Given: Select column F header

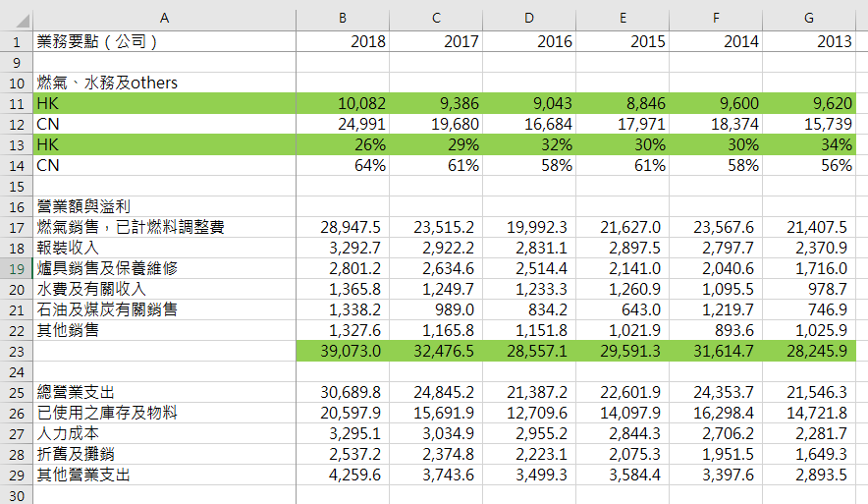Looking at the screenshot, I should click(716, 19).
